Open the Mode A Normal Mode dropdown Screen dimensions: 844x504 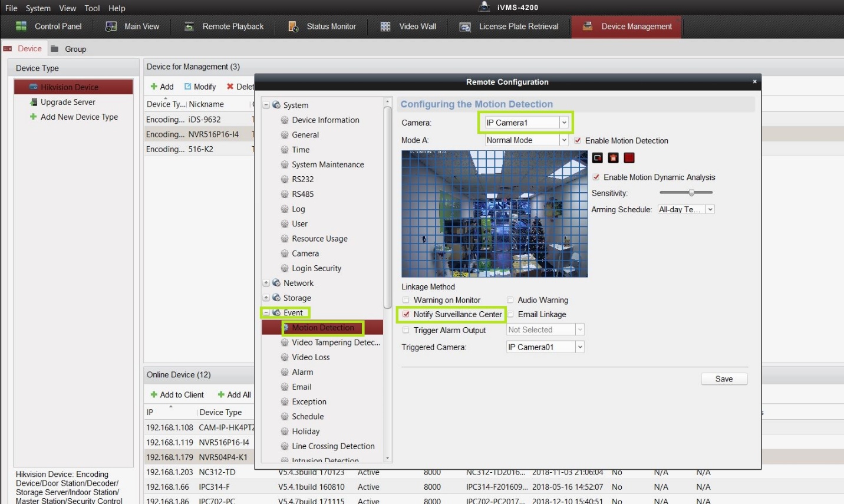[x=526, y=140]
